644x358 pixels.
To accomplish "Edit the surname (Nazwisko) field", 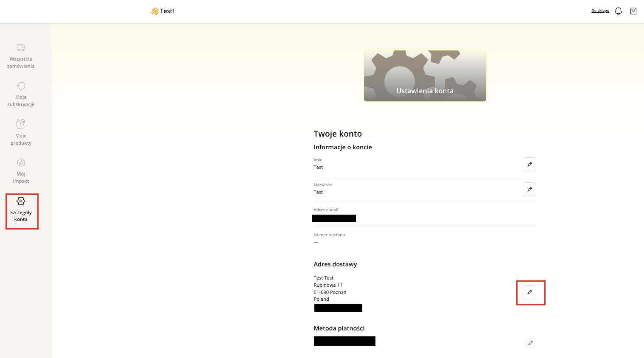I will [529, 190].
